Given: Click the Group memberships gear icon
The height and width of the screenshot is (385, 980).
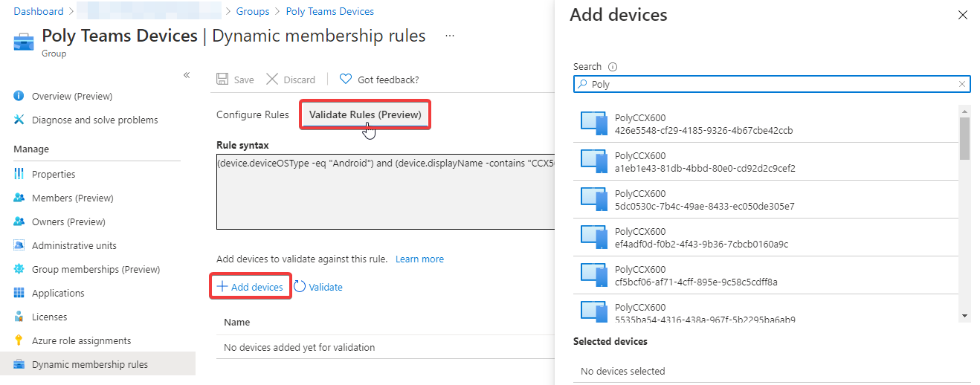Looking at the screenshot, I should (x=19, y=269).
